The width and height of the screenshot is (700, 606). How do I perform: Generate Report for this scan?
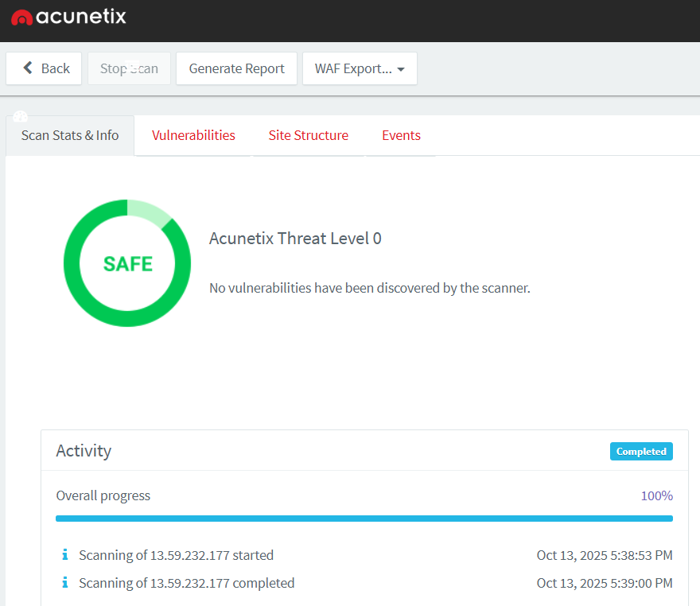[236, 68]
